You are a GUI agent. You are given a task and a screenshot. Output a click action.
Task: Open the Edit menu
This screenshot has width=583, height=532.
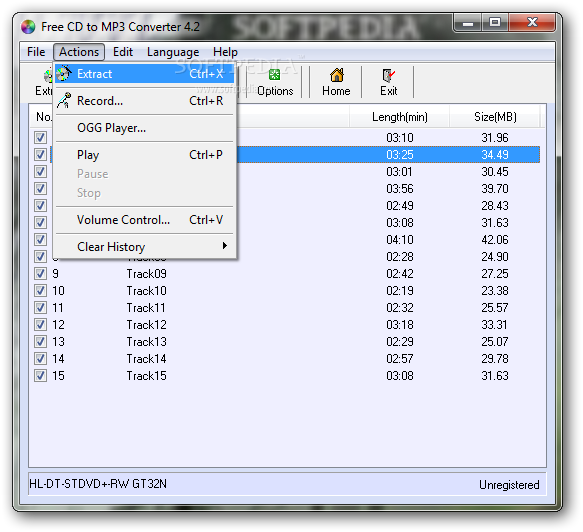click(123, 52)
